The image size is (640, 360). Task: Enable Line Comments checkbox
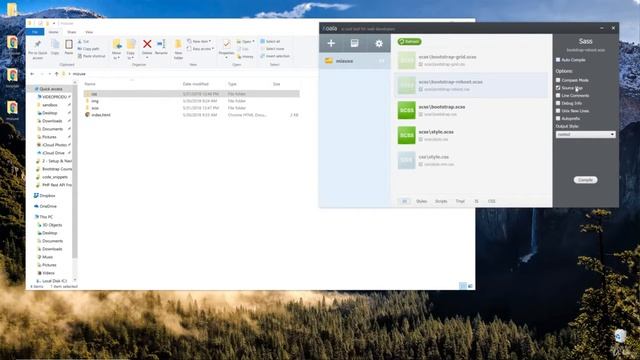[558, 96]
